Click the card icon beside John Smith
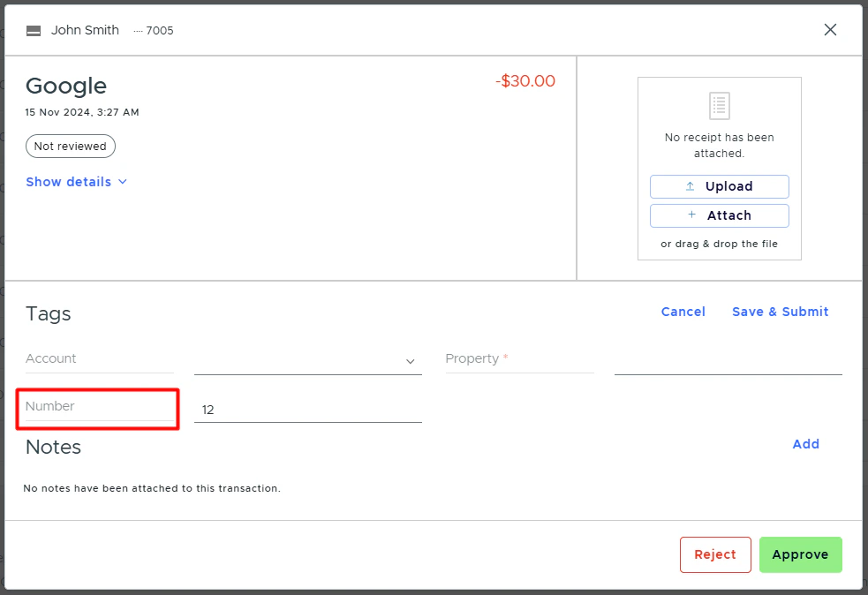868x595 pixels. coord(33,29)
